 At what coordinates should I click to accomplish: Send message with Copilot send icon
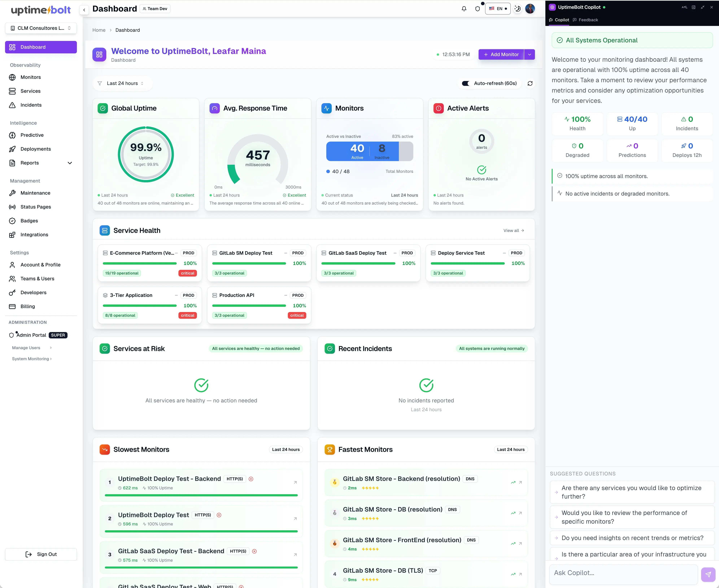[708, 574]
